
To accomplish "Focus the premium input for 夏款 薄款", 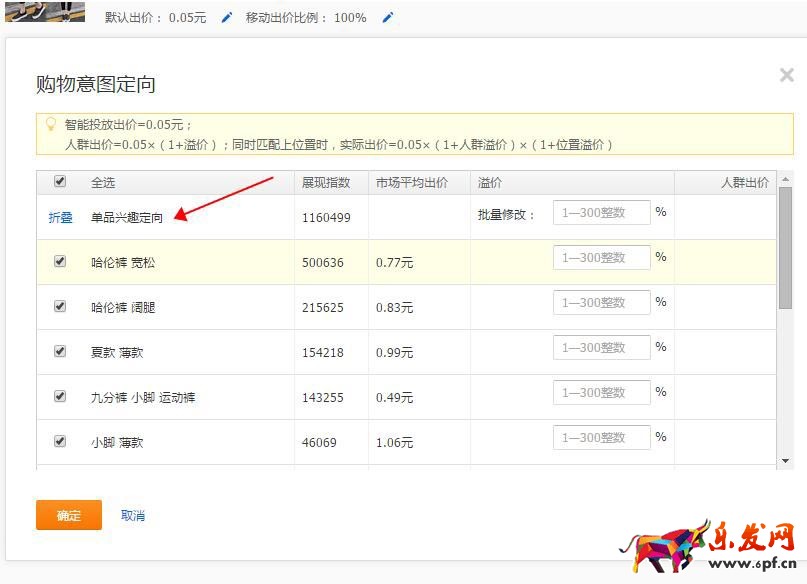I will pos(601,348).
